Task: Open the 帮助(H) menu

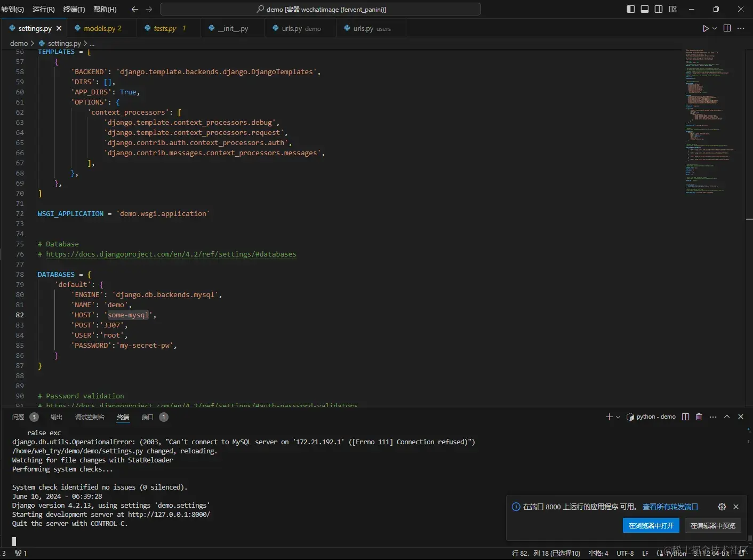Action: (105, 9)
